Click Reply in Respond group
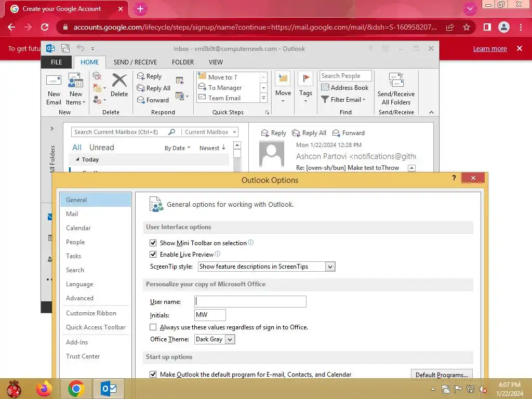Image resolution: width=532 pixels, height=399 pixels. [x=149, y=76]
